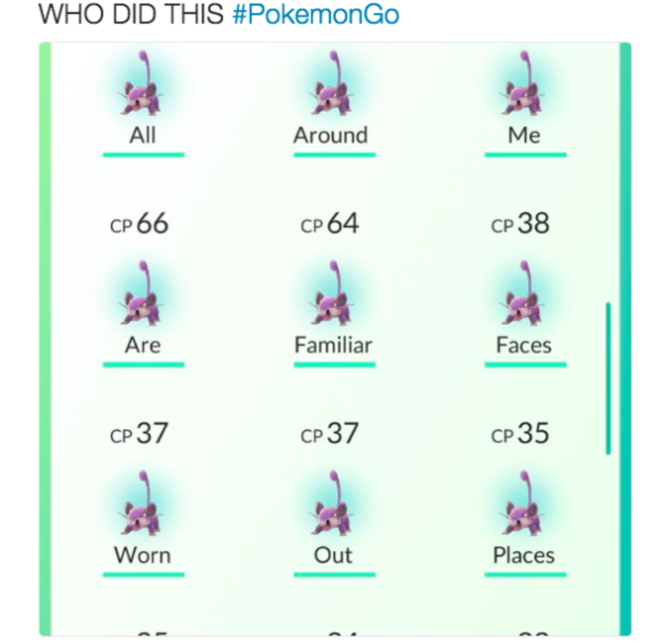Click the CP 64 label
669x644 pixels.
330,224
